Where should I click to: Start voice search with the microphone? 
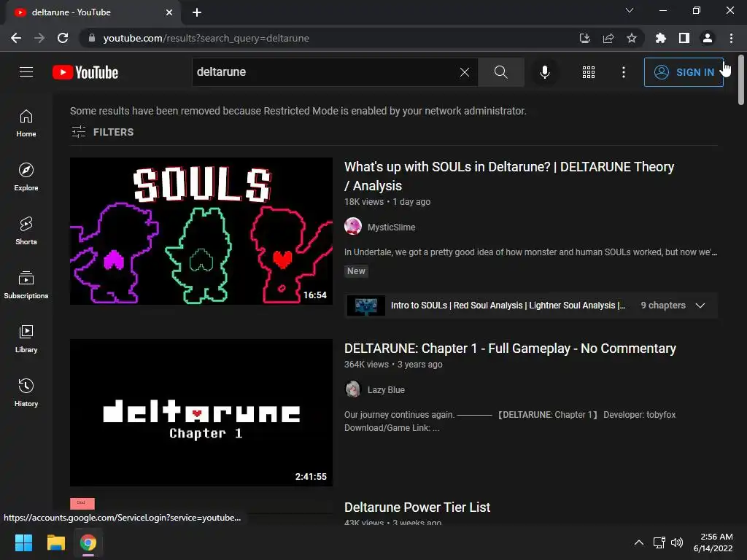[544, 72]
